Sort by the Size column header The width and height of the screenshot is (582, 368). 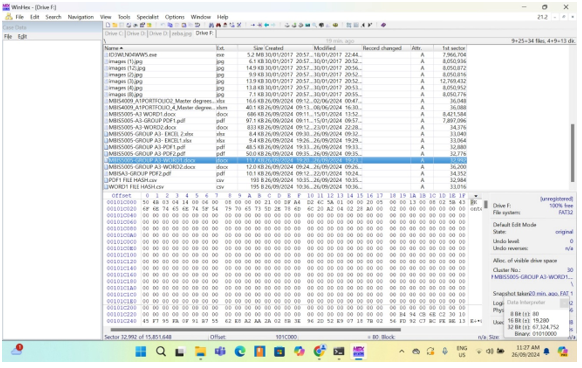pos(251,48)
